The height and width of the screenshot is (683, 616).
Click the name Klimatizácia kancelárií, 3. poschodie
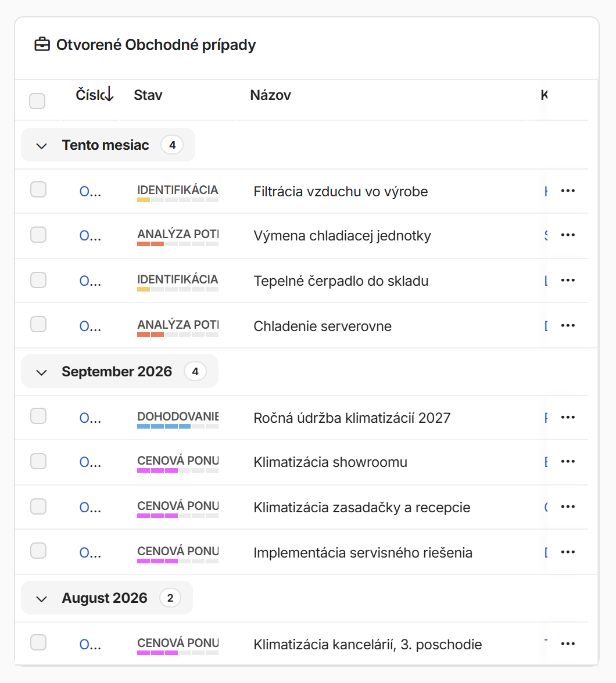[x=367, y=645]
